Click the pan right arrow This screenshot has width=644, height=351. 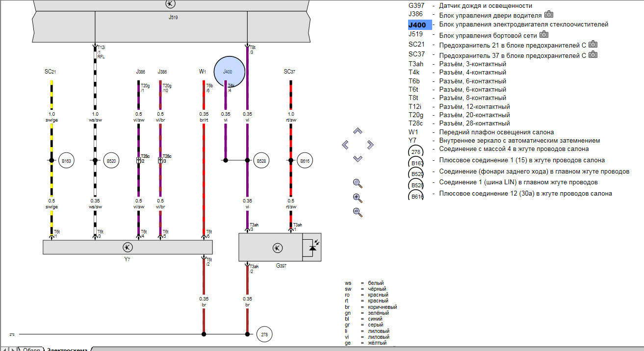click(x=370, y=145)
